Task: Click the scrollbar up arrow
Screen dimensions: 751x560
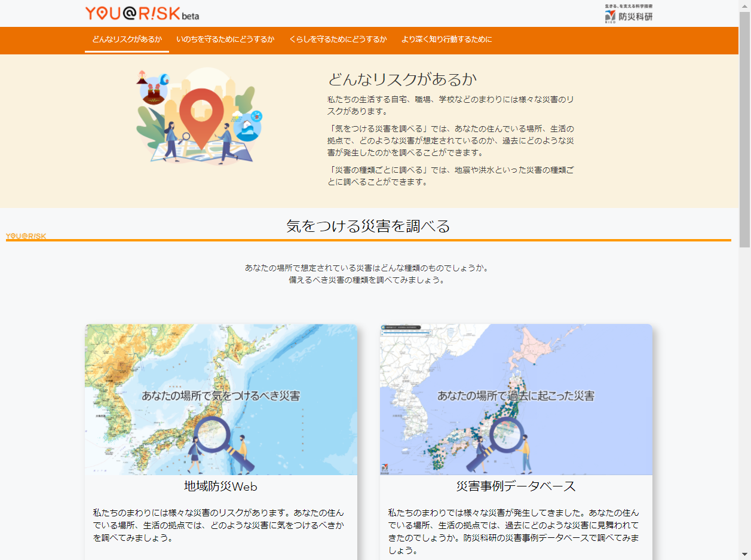Action: (x=744, y=5)
